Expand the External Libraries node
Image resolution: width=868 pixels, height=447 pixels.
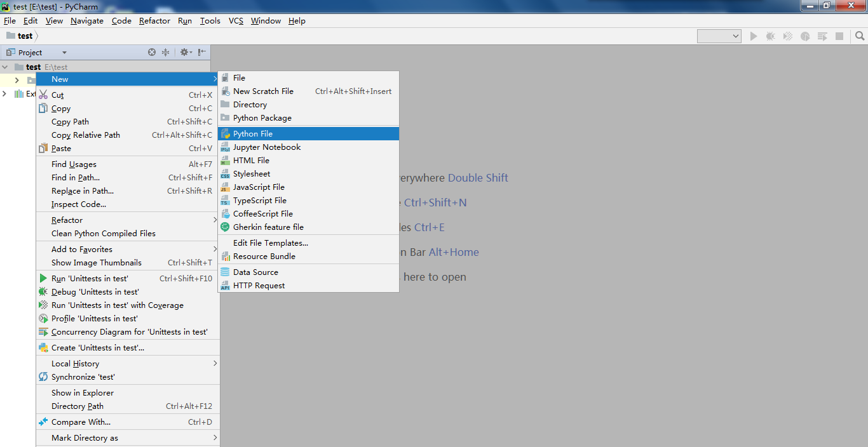(5, 93)
